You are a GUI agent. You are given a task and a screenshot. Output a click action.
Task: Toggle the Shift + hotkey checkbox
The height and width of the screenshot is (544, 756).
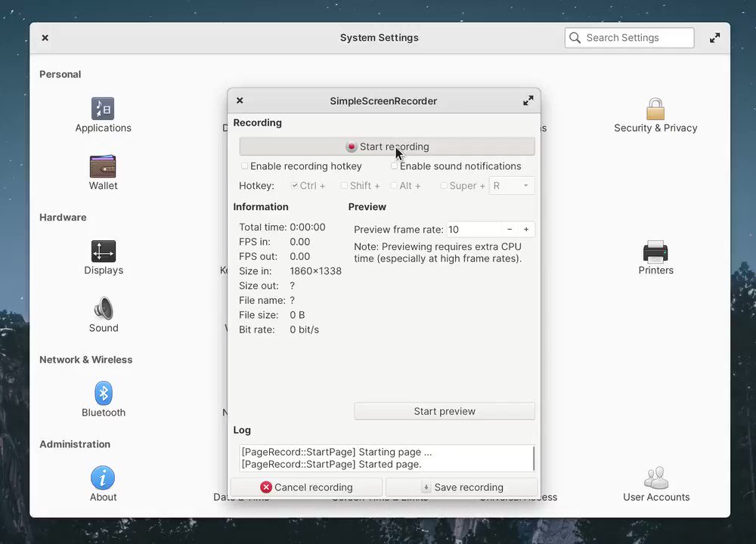coord(344,186)
